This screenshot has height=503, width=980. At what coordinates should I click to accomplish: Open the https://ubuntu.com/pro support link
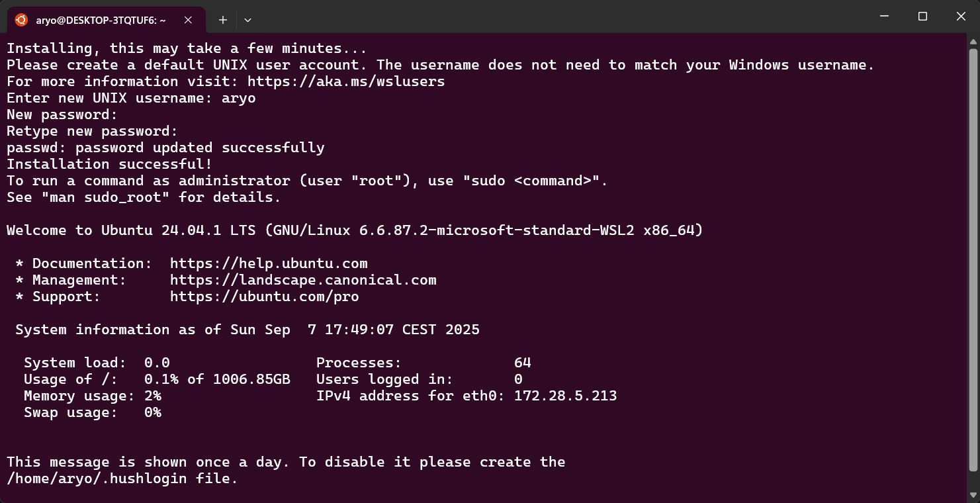264,297
